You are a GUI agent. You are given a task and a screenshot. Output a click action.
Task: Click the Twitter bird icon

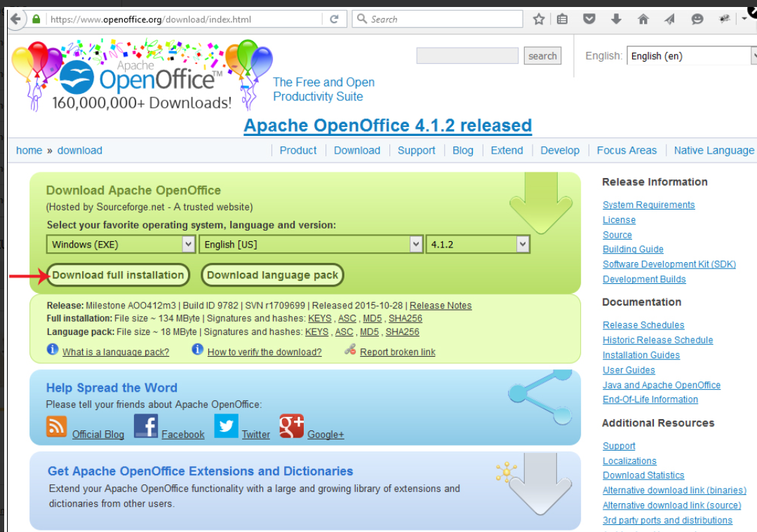click(x=226, y=425)
